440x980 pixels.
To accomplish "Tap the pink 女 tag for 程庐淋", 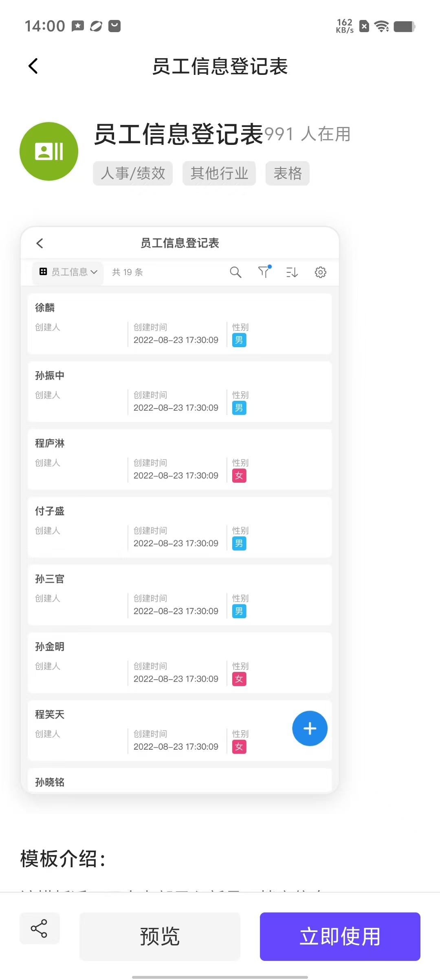I will 239,476.
